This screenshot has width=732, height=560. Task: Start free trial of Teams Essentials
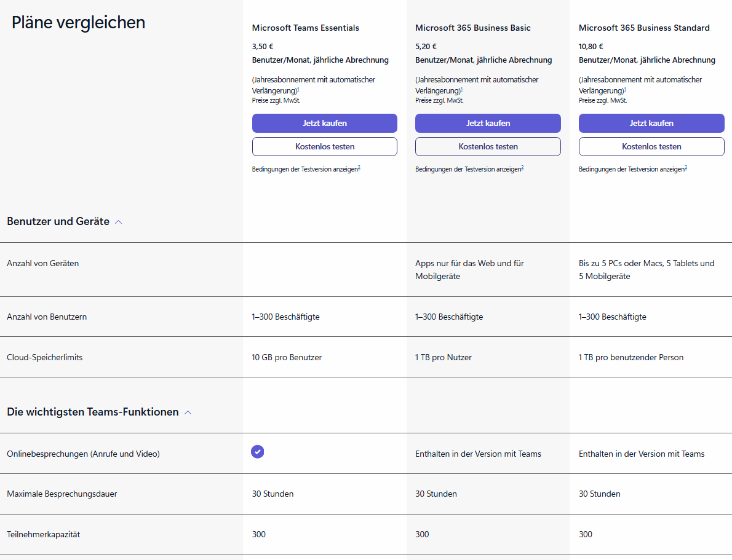pos(324,146)
